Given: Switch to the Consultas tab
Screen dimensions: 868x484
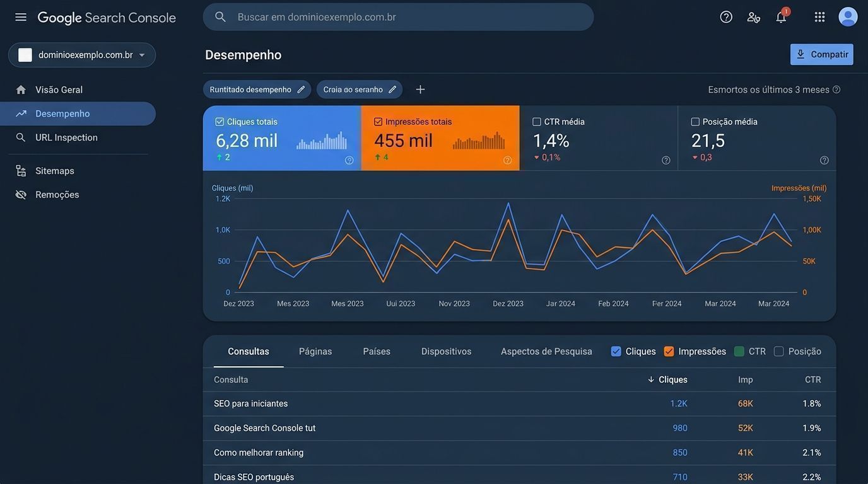Looking at the screenshot, I should 249,352.
